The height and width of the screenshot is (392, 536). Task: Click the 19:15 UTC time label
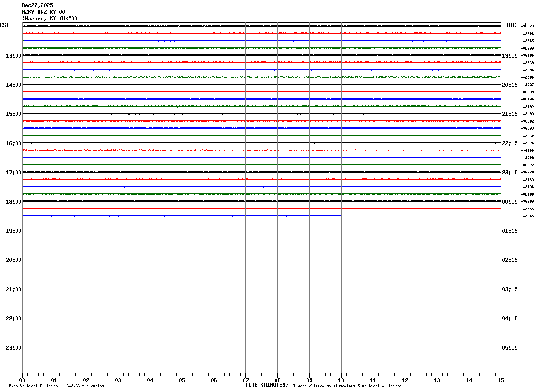tap(509, 56)
